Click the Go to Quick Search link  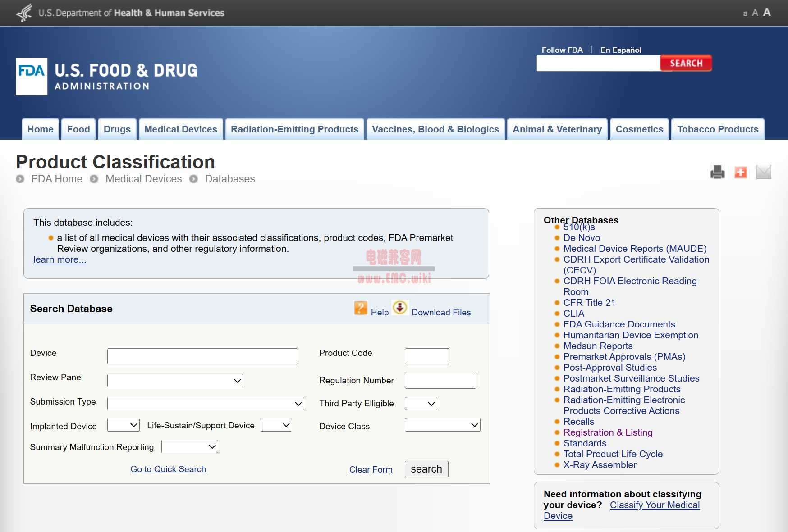pyautogui.click(x=168, y=469)
